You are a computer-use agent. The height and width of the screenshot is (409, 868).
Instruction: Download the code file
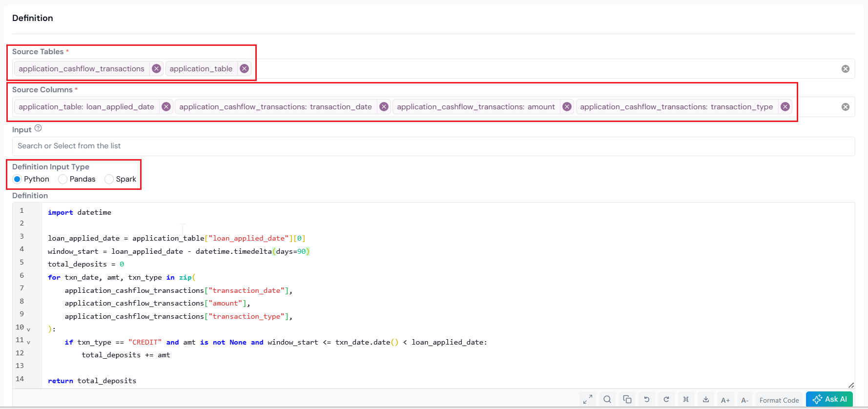point(706,399)
